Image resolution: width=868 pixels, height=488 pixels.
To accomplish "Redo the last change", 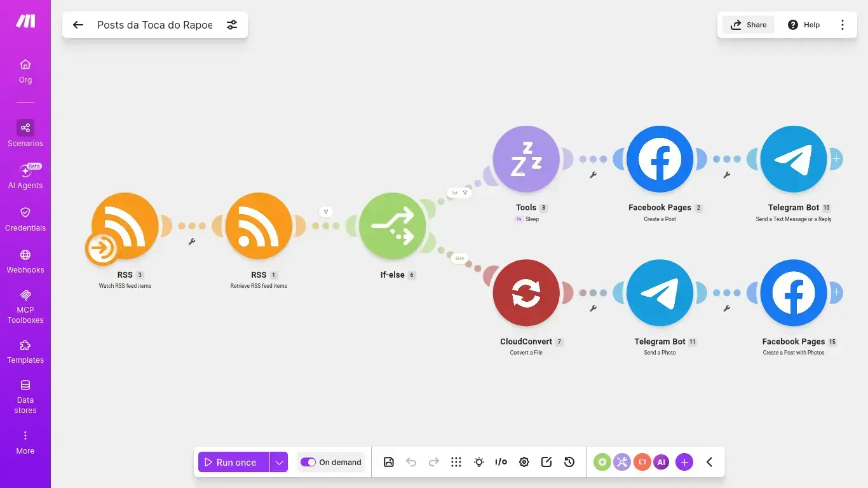I will point(434,462).
